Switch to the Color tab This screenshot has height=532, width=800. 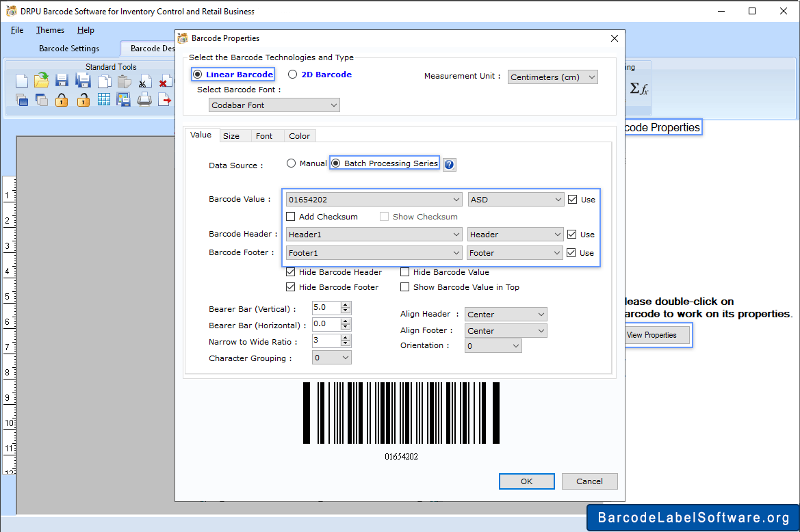pyautogui.click(x=300, y=136)
